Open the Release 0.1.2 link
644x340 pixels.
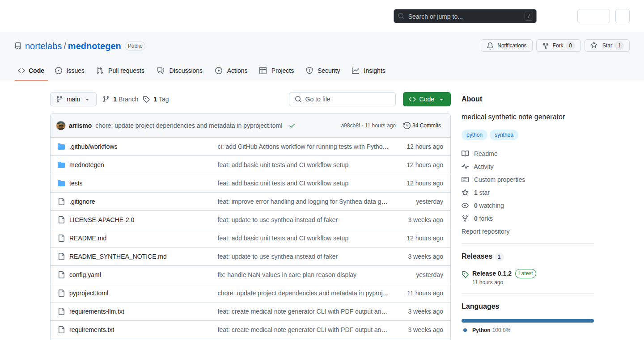tap(492, 273)
